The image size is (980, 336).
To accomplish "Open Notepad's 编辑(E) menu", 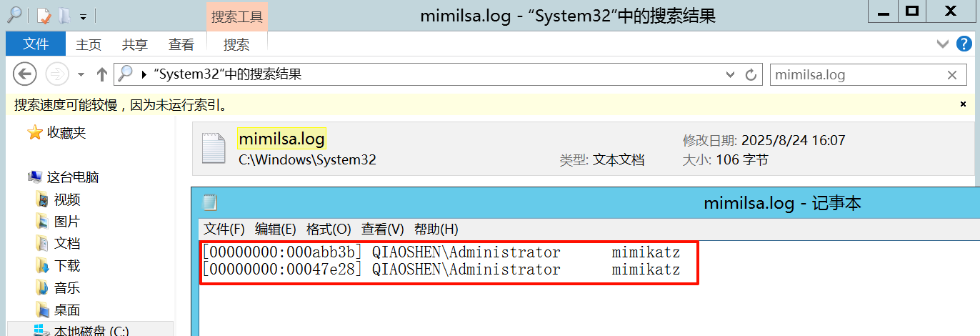I will pos(275,229).
